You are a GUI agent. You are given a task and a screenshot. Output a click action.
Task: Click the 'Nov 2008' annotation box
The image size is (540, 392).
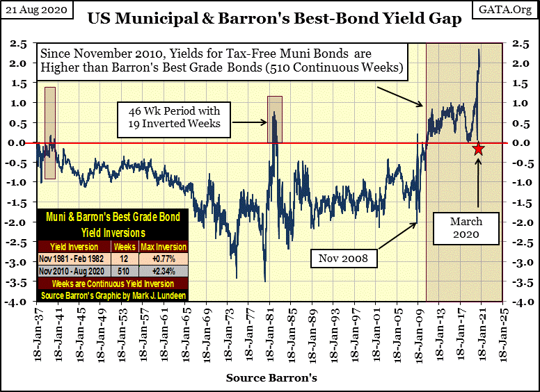pos(343,259)
